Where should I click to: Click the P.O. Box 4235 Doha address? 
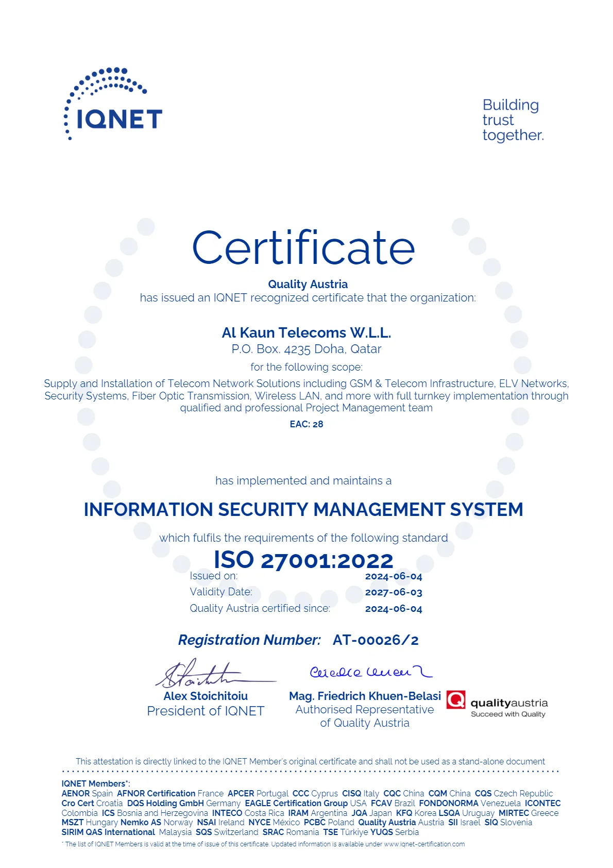(306, 349)
